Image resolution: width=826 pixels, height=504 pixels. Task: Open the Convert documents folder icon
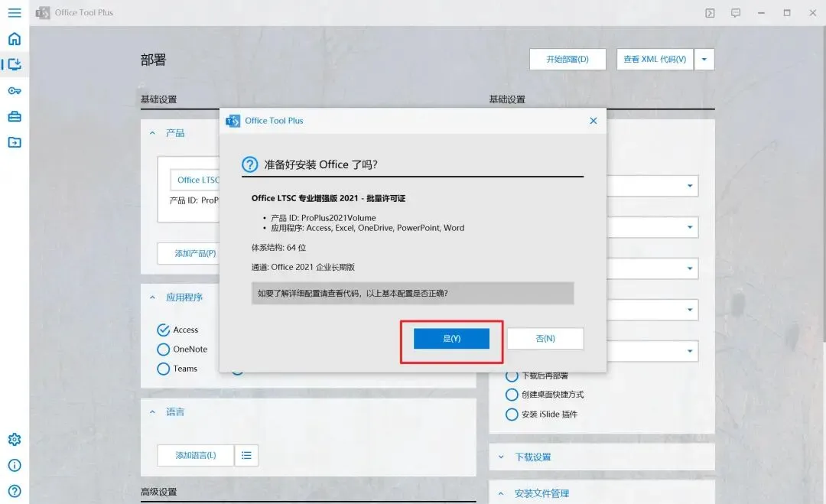[x=15, y=142]
